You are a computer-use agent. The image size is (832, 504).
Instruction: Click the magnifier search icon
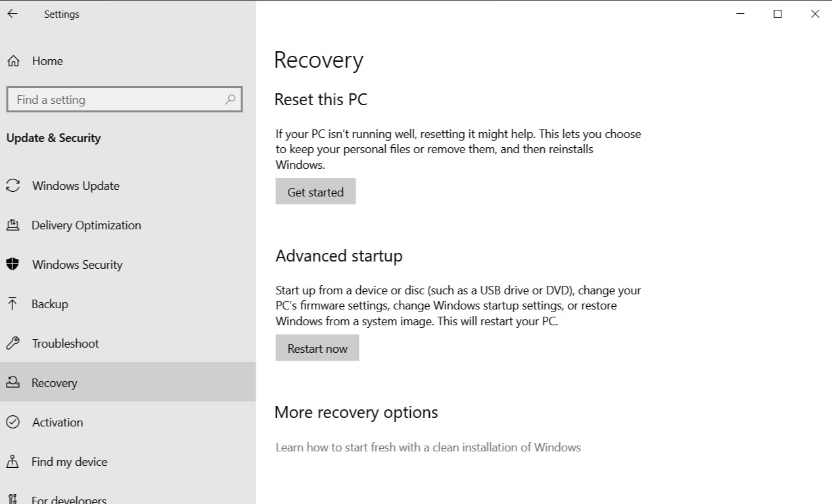230,99
